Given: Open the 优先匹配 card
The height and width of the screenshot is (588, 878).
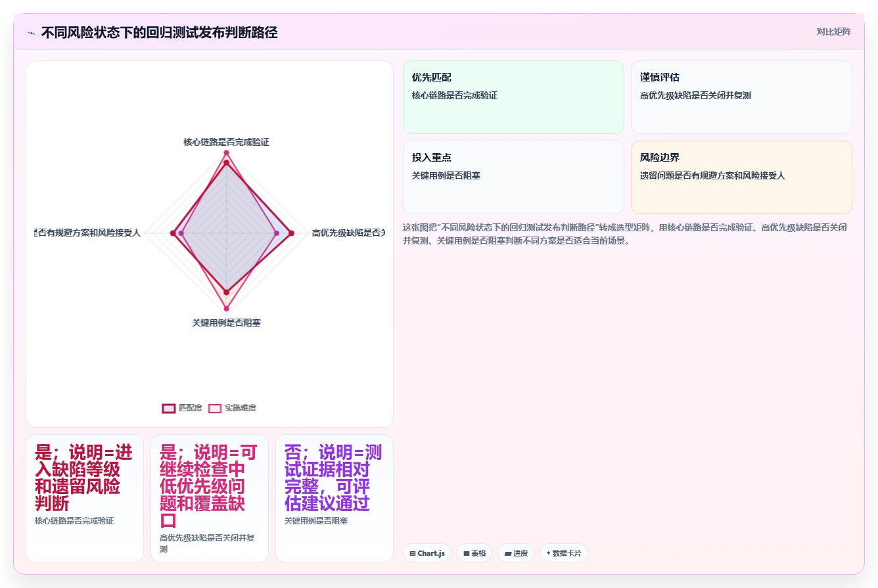Looking at the screenshot, I should coord(513,97).
